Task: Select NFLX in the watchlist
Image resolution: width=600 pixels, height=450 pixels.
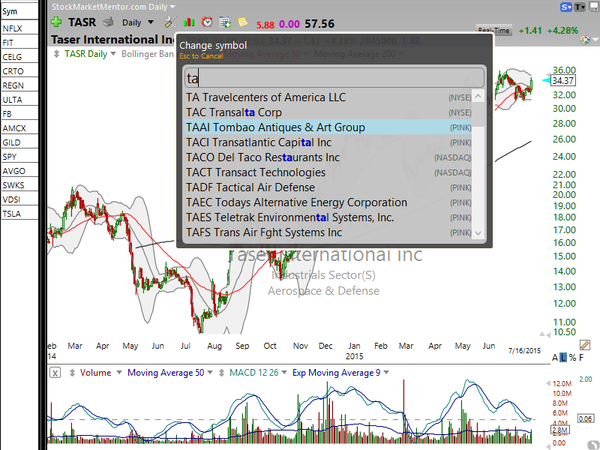Action: (19, 28)
